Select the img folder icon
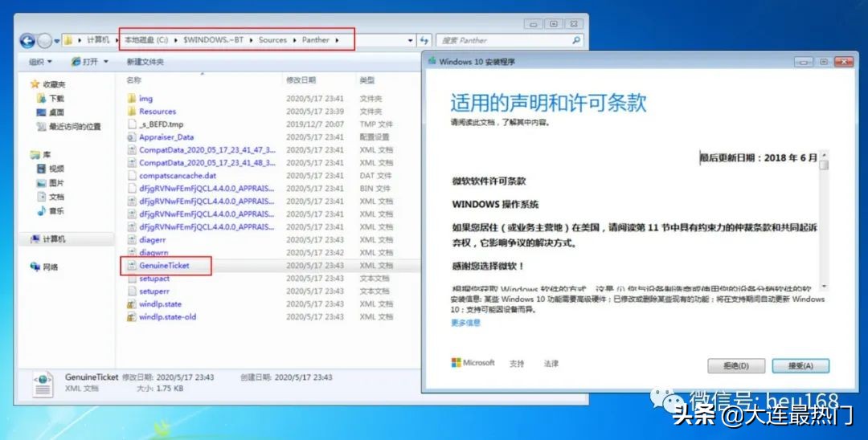Image resolution: width=868 pixels, height=440 pixels. 132,99
